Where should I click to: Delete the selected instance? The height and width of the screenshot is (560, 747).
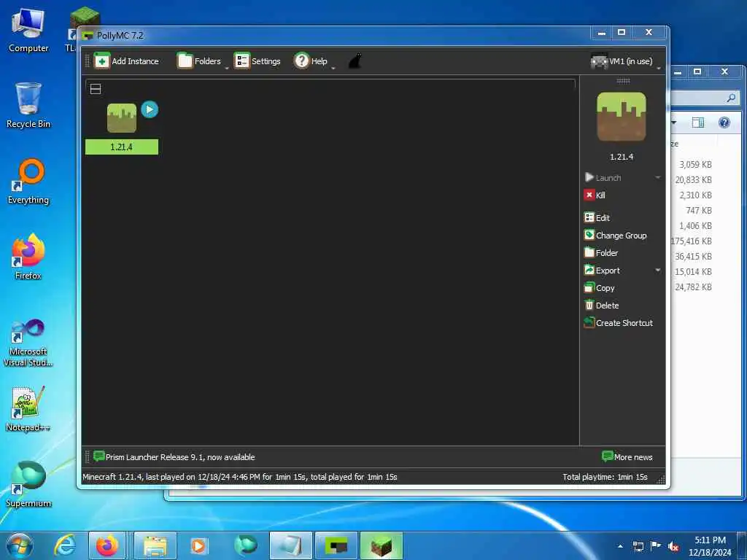point(601,306)
